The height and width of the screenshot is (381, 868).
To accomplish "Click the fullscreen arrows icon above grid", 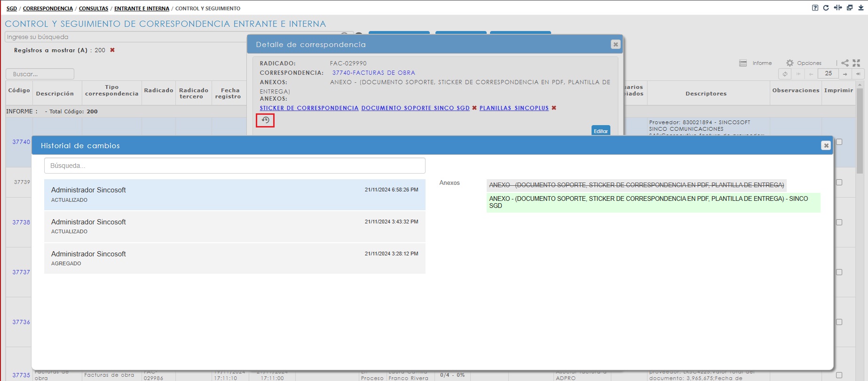I will (856, 63).
